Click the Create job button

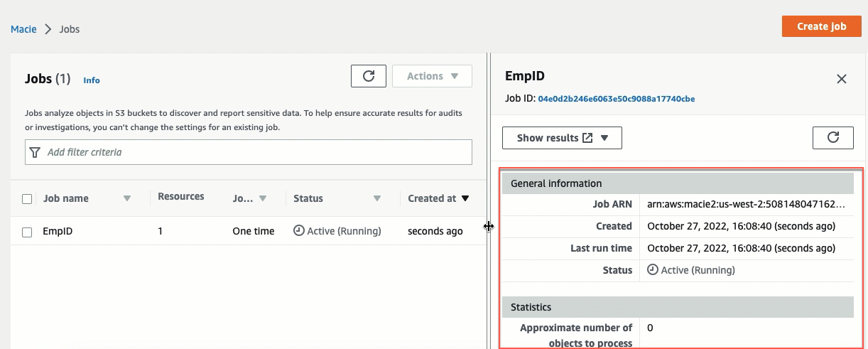click(x=821, y=26)
